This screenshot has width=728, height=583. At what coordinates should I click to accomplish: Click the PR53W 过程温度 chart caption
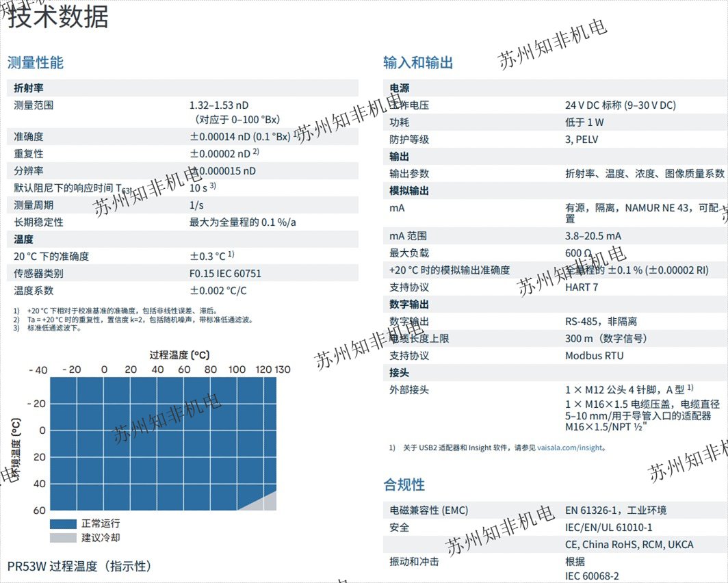[x=79, y=567]
